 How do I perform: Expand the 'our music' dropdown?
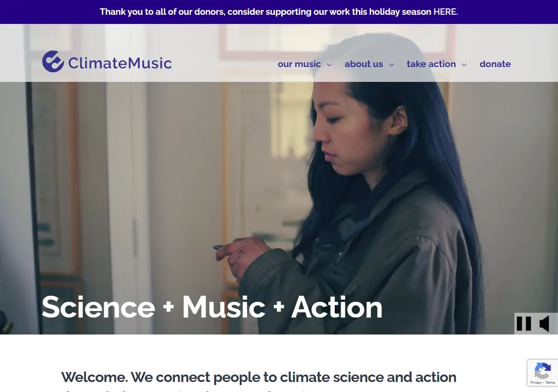pyautogui.click(x=330, y=64)
